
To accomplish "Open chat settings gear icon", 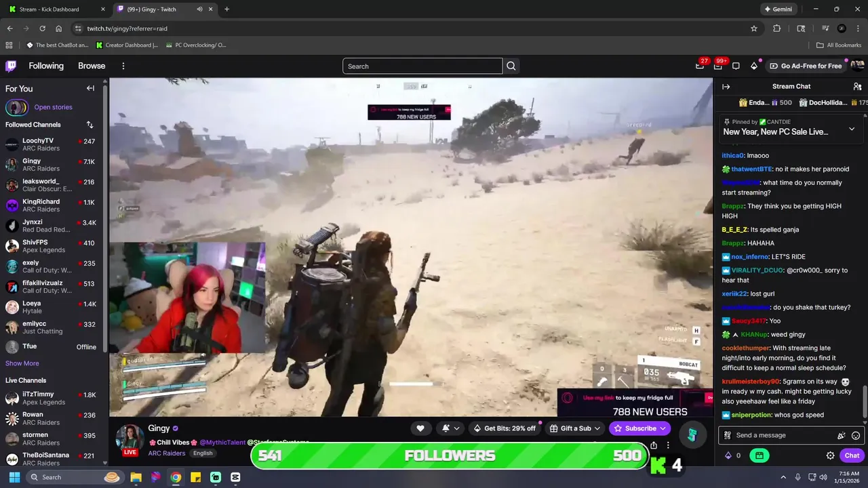I will coord(830,455).
